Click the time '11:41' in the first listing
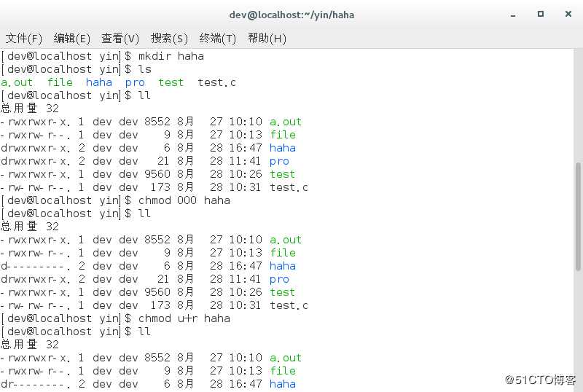583x392 pixels. click(x=246, y=161)
